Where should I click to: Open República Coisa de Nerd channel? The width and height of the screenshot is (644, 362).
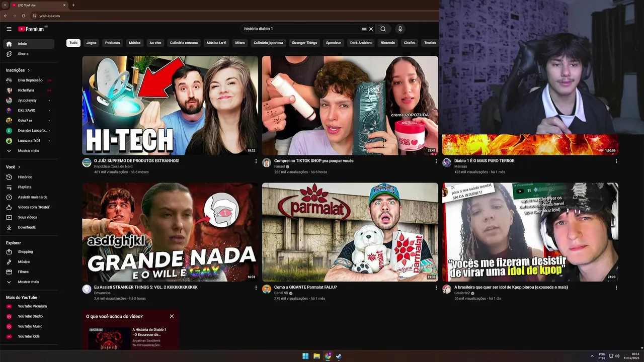(113, 166)
